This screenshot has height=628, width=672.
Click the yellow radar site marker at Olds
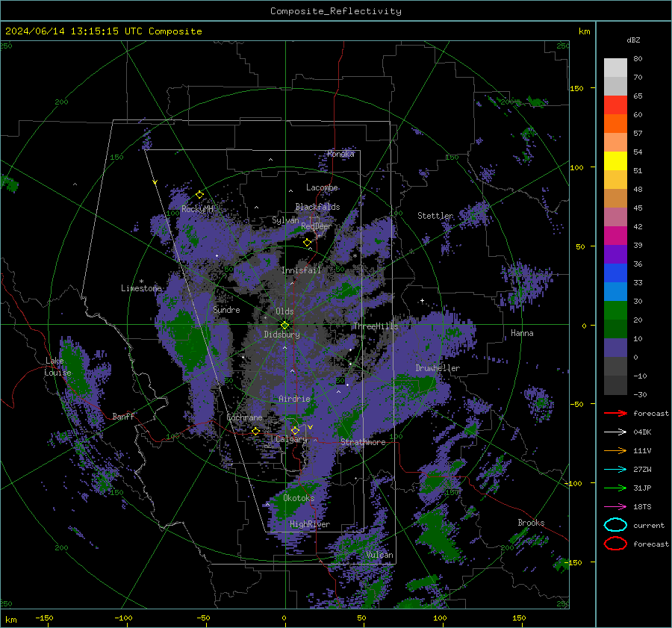pos(285,326)
